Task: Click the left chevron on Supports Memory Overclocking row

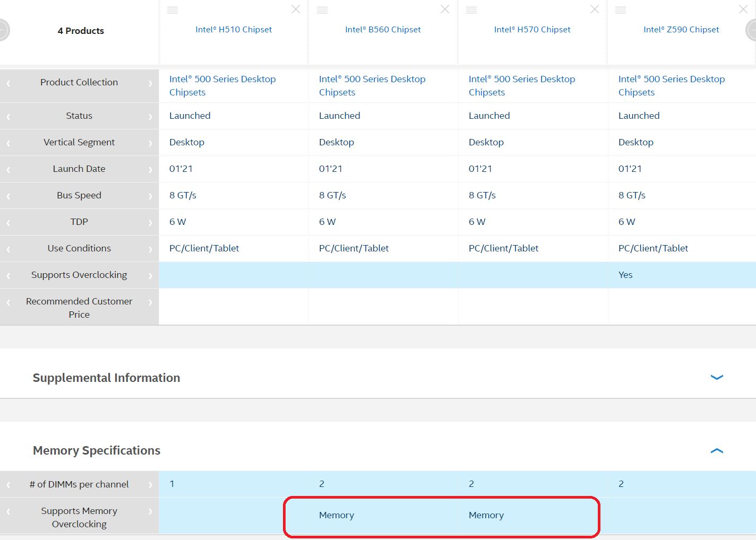Action: pyautogui.click(x=8, y=512)
